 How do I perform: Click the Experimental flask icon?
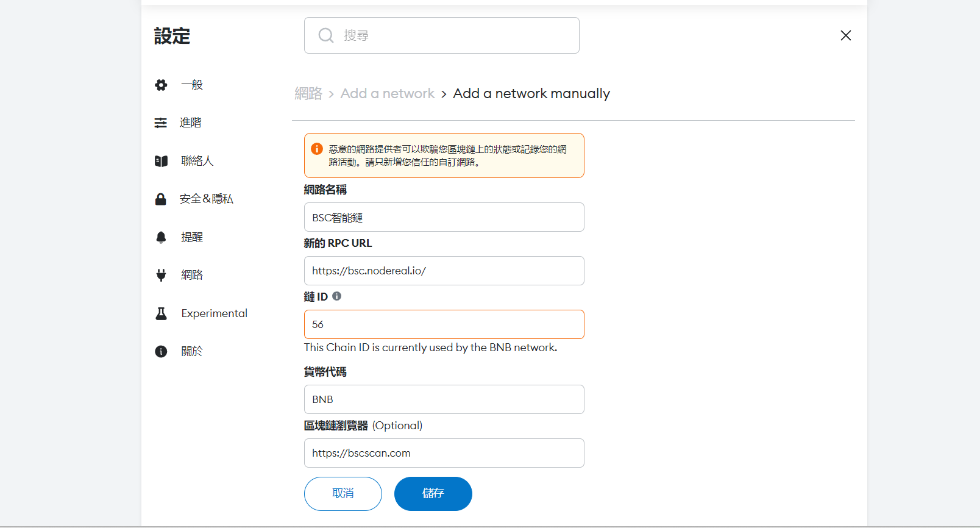pyautogui.click(x=161, y=313)
